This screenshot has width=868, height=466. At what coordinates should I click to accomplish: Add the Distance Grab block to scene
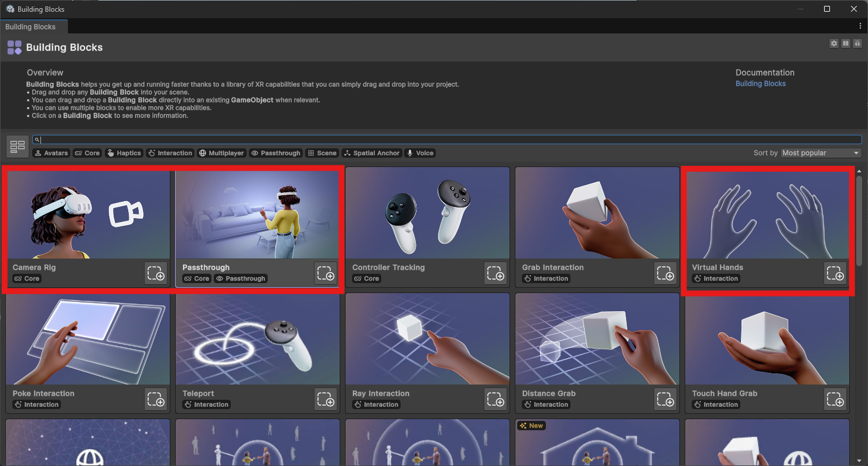(x=665, y=399)
